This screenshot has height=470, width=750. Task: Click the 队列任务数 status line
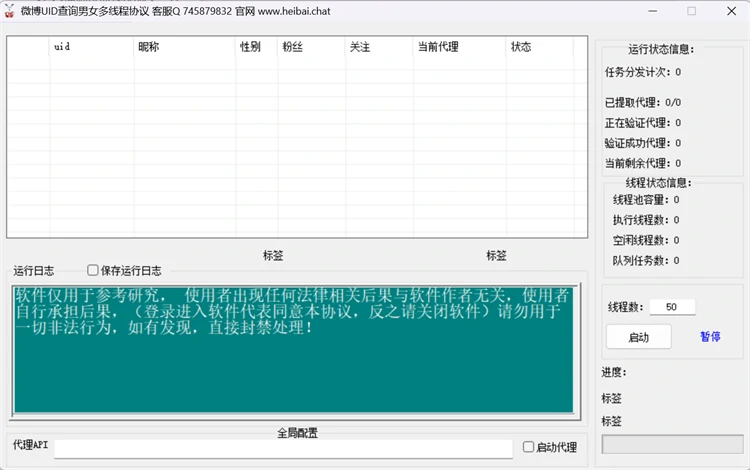[646, 261]
